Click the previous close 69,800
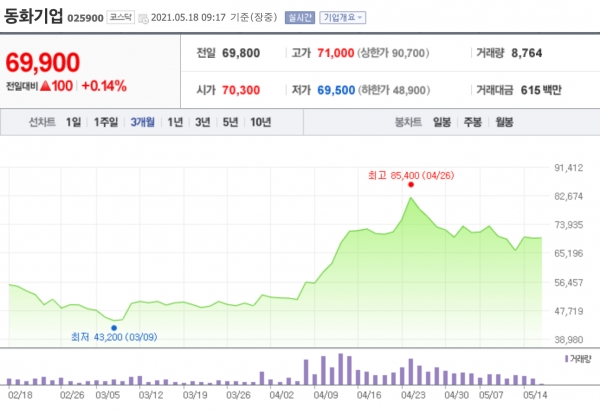This screenshot has height=414, width=600. [x=241, y=53]
